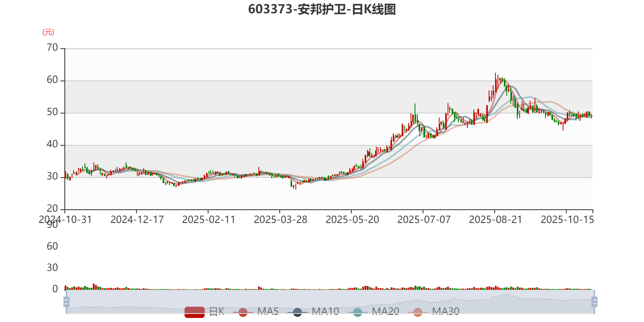
Task: Click the x-axis date label 2025-10-15
Action: [567, 220]
